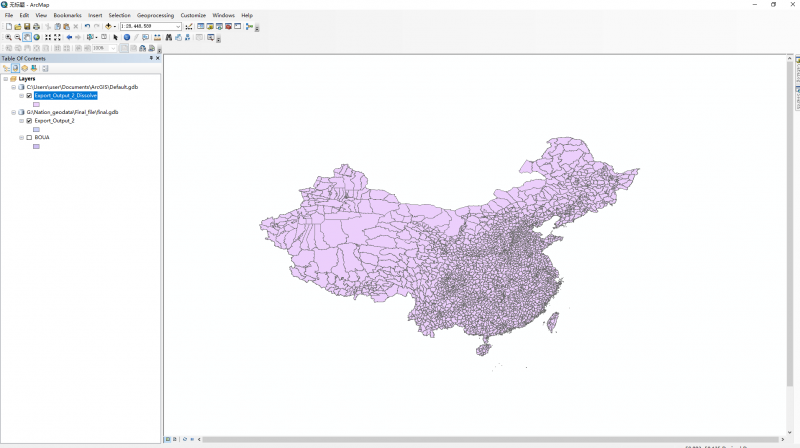800x448 pixels.
Task: Click the horizontal scrollbar below the map
Action: 480,439
